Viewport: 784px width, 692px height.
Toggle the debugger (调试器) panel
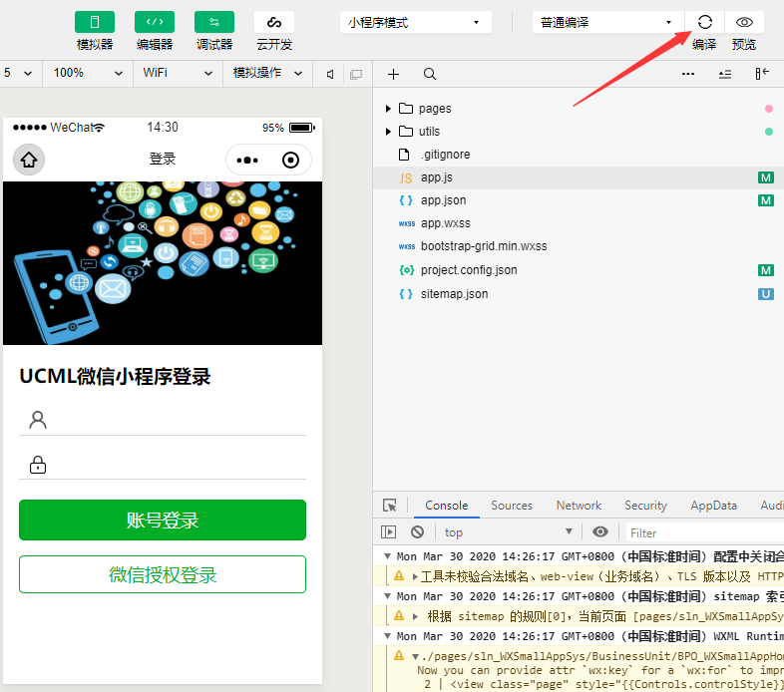click(214, 22)
